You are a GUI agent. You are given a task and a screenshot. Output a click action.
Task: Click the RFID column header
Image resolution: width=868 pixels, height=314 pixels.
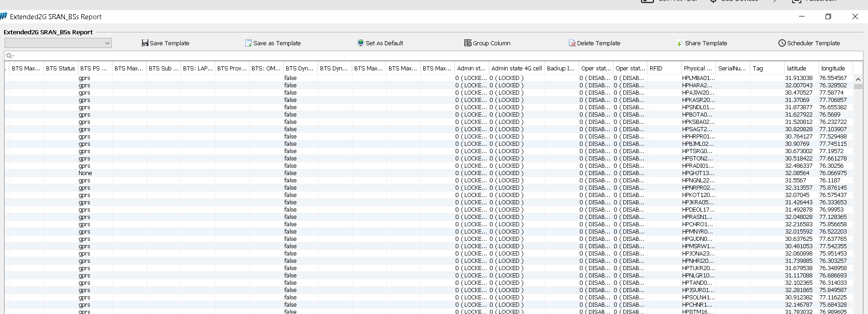(656, 68)
